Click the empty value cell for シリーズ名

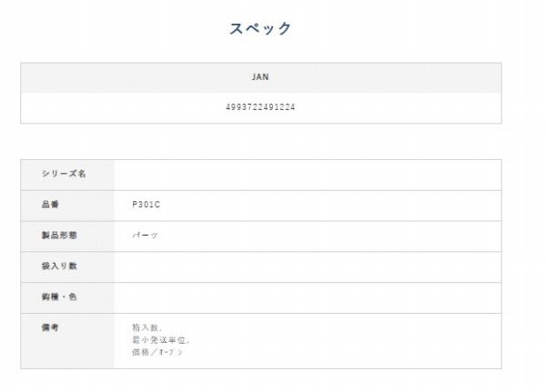[x=308, y=175]
